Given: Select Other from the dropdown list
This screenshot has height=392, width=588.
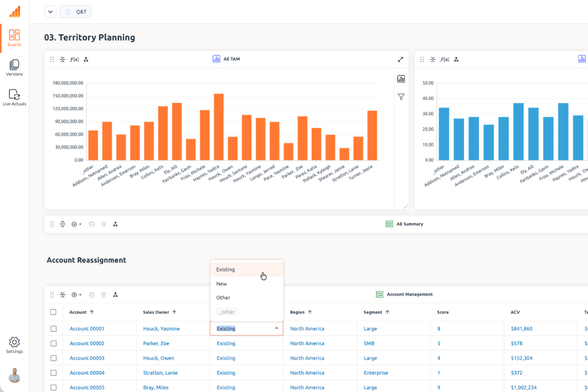Looking at the screenshot, I should [247, 297].
